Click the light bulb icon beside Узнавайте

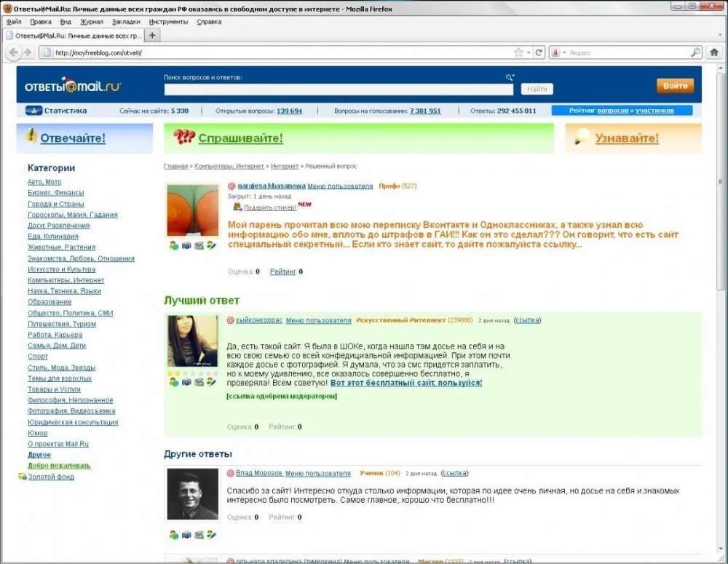pyautogui.click(x=582, y=137)
